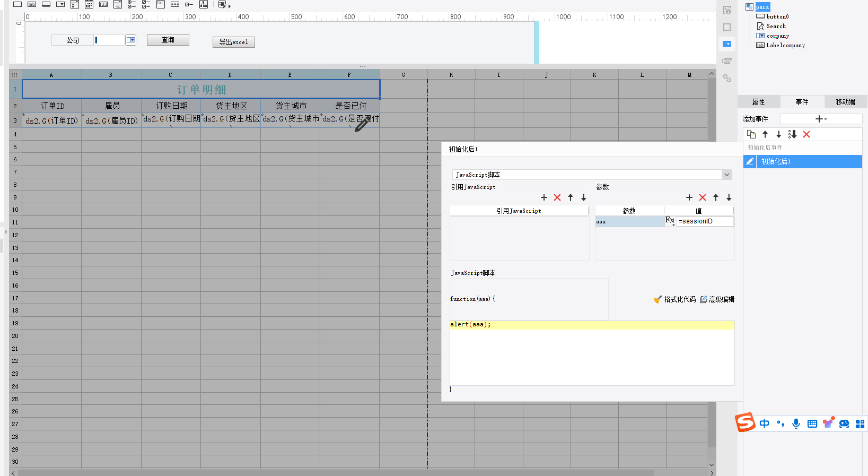The height and width of the screenshot is (476, 868).
Task: Open the JavaScript脚本 event type dropdown
Action: click(727, 175)
